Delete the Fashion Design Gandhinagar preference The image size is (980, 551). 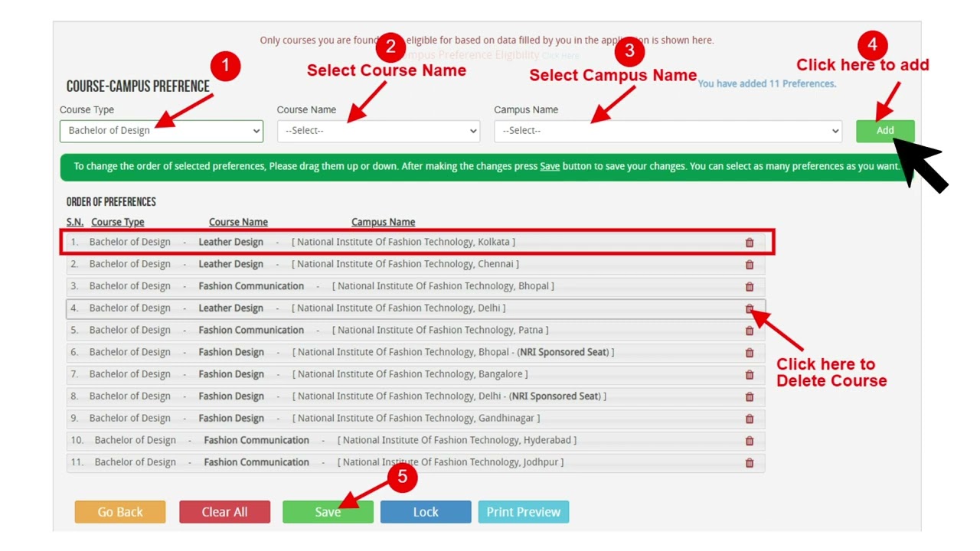point(750,419)
